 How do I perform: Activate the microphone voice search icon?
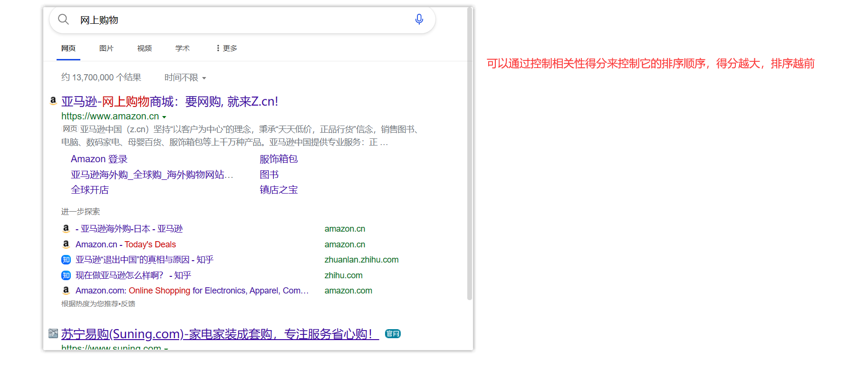coord(419,20)
